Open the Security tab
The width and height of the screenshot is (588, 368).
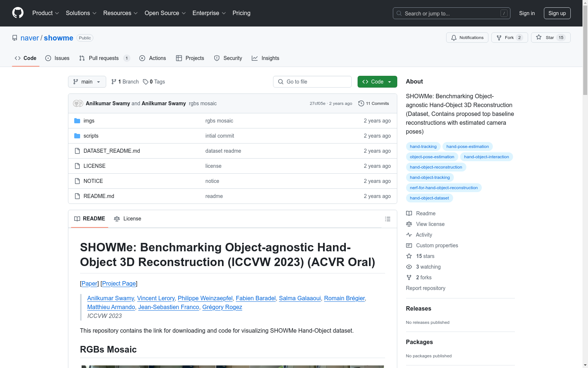tap(228, 58)
